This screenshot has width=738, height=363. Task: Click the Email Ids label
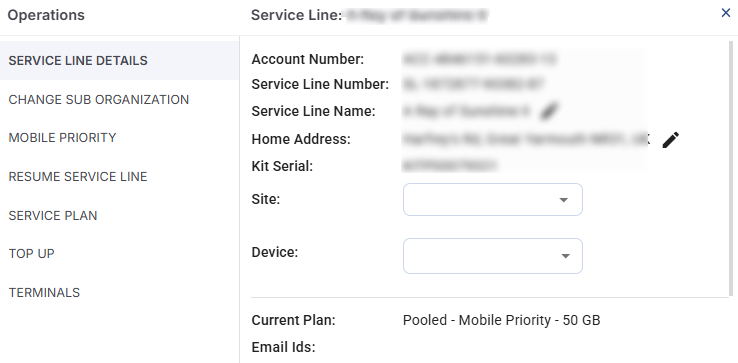click(x=283, y=347)
